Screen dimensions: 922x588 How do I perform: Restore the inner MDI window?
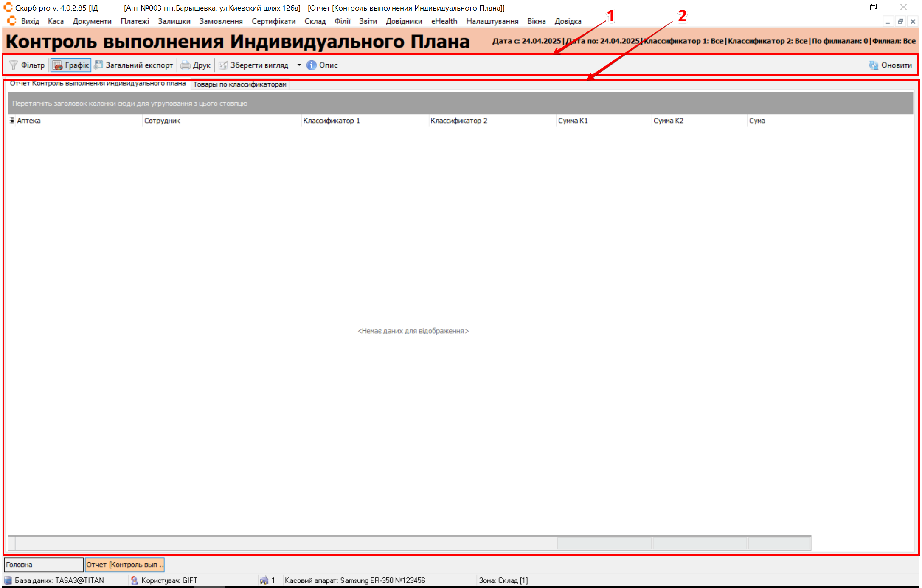point(900,21)
